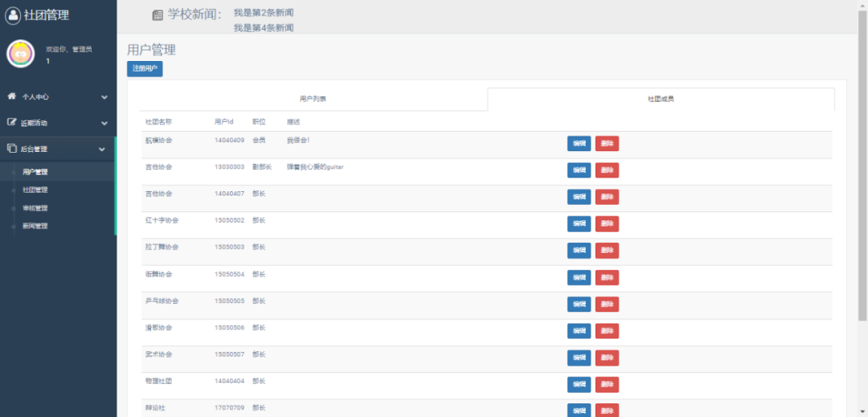868x417 pixels.
Task: Switch to the 用户列表 tab
Action: 313,99
